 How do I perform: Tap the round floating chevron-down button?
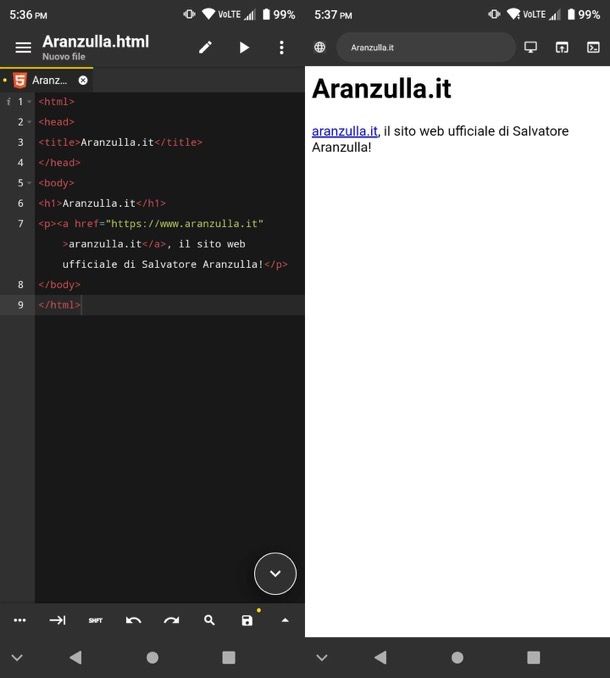(x=275, y=573)
